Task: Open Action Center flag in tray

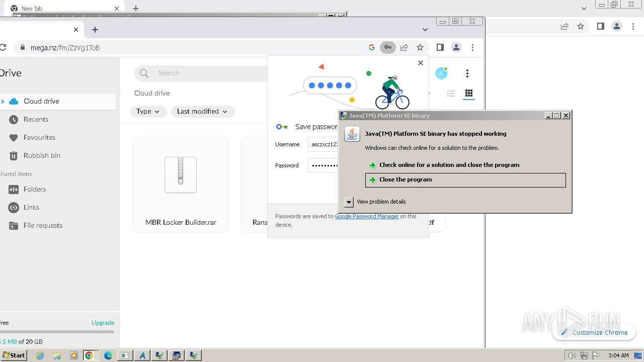Action: [x=596, y=355]
